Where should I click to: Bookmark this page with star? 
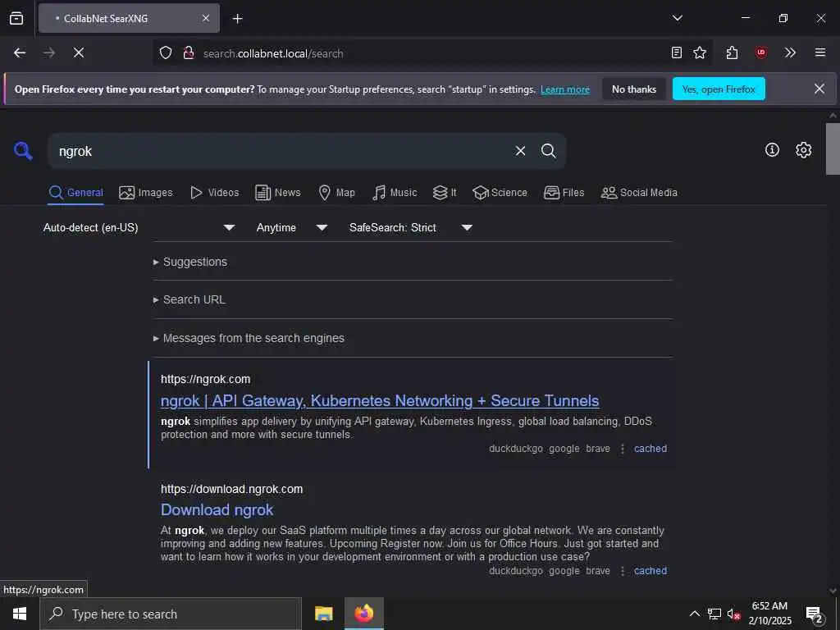coord(700,52)
